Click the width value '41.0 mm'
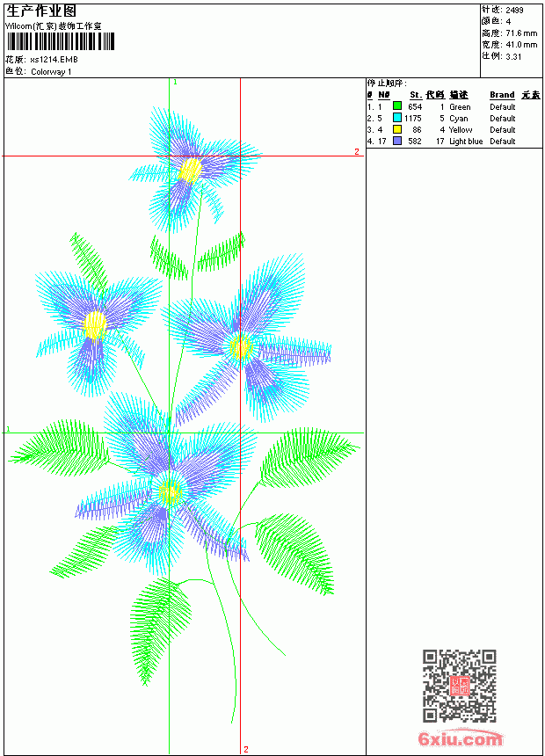545x756 pixels. pos(521,45)
